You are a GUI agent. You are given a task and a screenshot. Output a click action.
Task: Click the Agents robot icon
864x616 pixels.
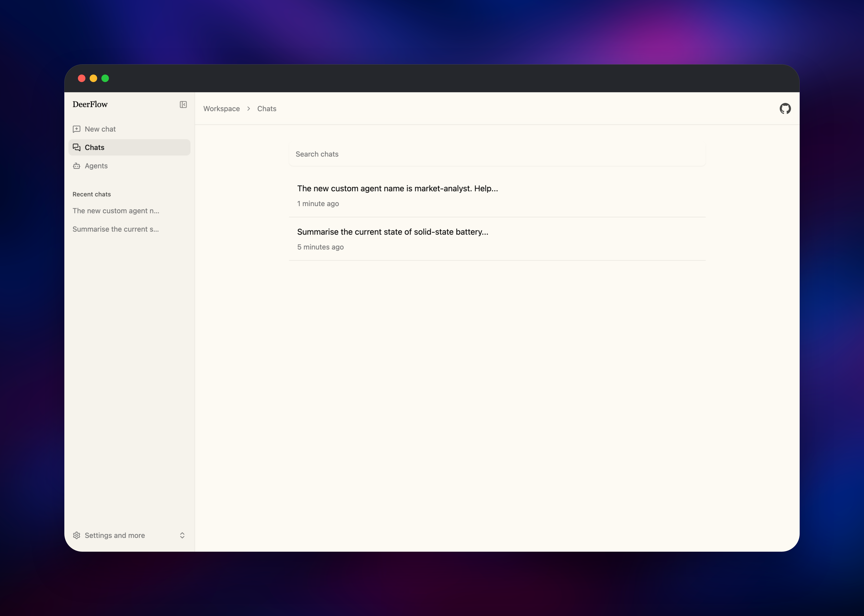[77, 166]
